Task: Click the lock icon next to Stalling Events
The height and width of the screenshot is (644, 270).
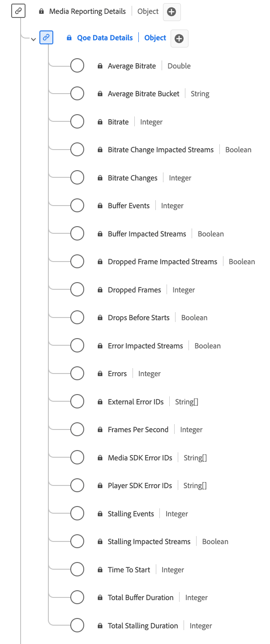Action: [x=100, y=513]
